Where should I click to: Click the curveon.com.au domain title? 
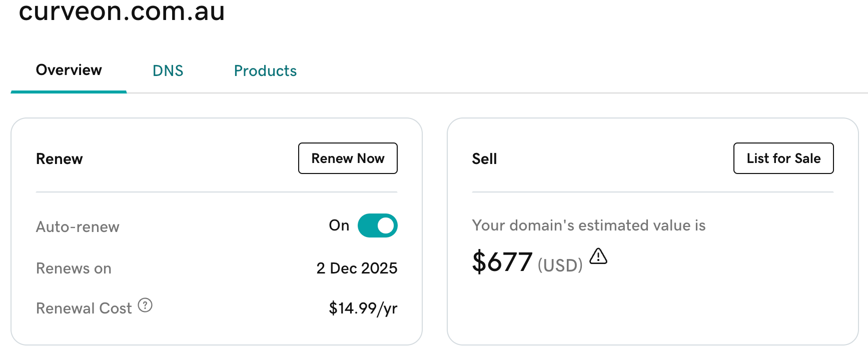coord(122,12)
